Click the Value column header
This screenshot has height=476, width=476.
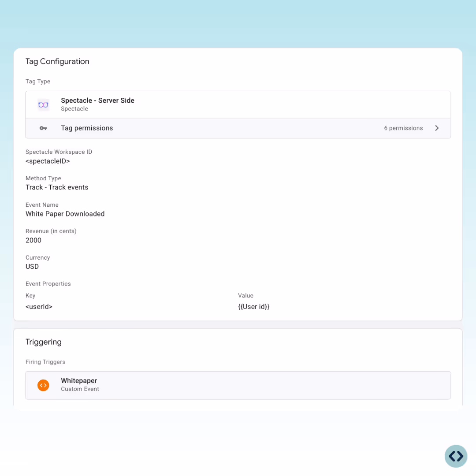coord(245,295)
